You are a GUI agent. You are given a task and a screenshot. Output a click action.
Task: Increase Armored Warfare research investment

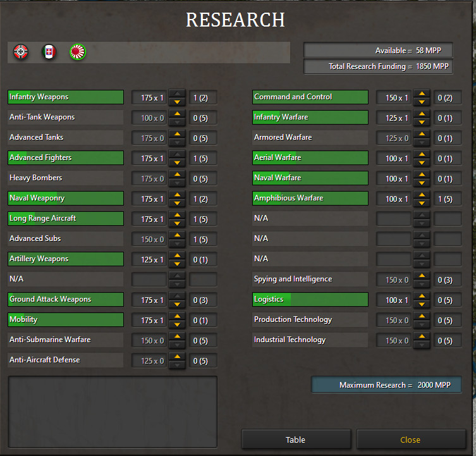[x=422, y=134]
